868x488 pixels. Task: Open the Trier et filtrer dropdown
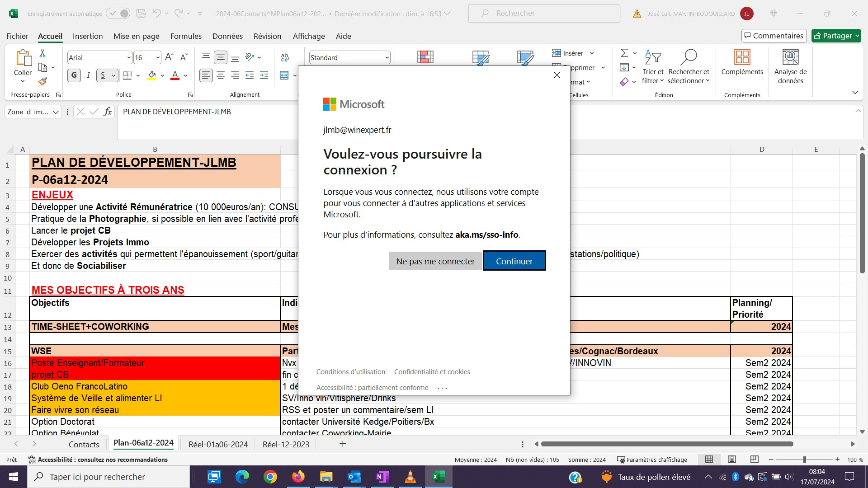[653, 67]
